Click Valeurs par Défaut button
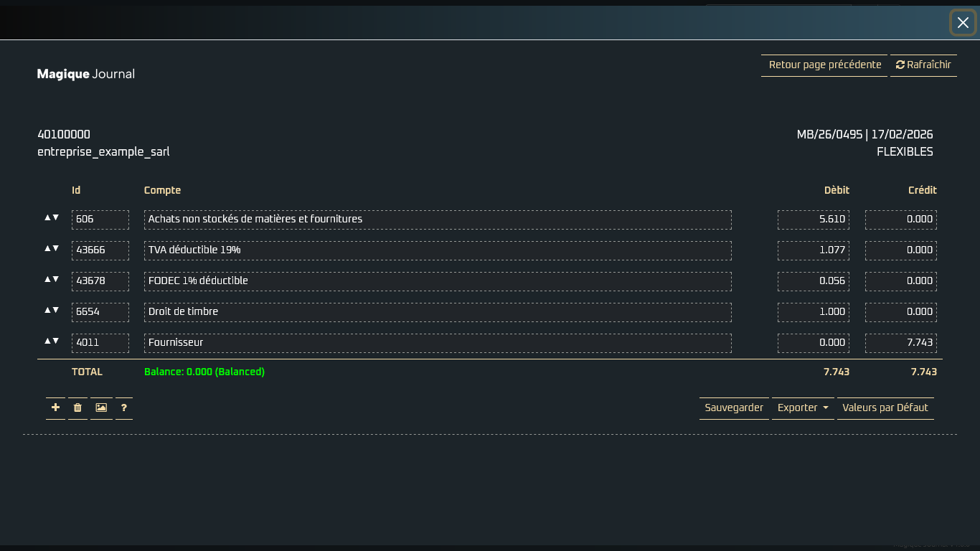Screen dimensions: 980x551 pyautogui.click(x=885, y=408)
